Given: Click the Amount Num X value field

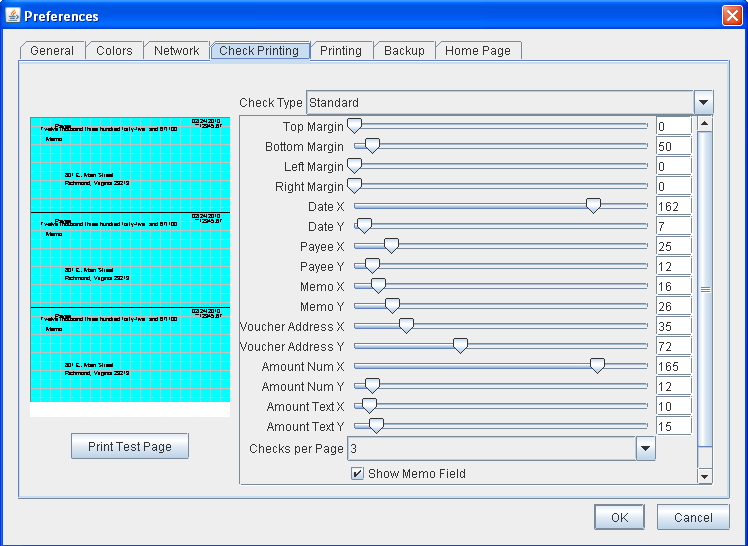Looking at the screenshot, I should [x=674, y=367].
